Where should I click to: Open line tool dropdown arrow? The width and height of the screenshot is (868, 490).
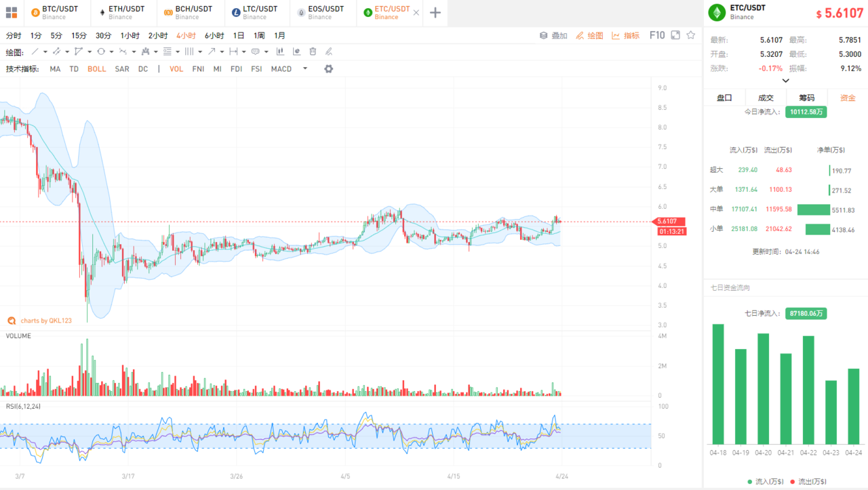45,52
